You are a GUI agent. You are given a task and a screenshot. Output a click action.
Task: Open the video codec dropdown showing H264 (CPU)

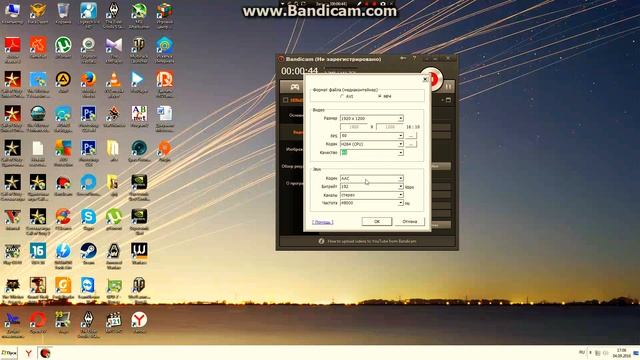[371, 144]
